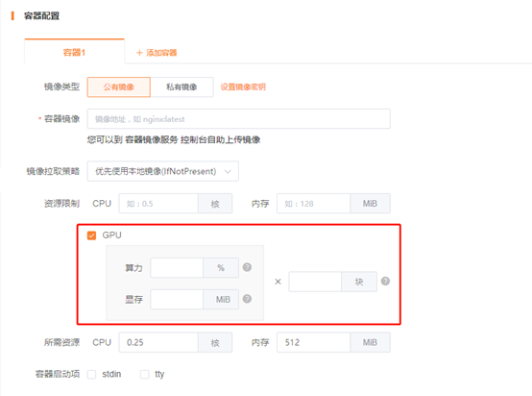This screenshot has width=532, height=396.
Task: Enable the tty startup option
Action: tap(145, 374)
